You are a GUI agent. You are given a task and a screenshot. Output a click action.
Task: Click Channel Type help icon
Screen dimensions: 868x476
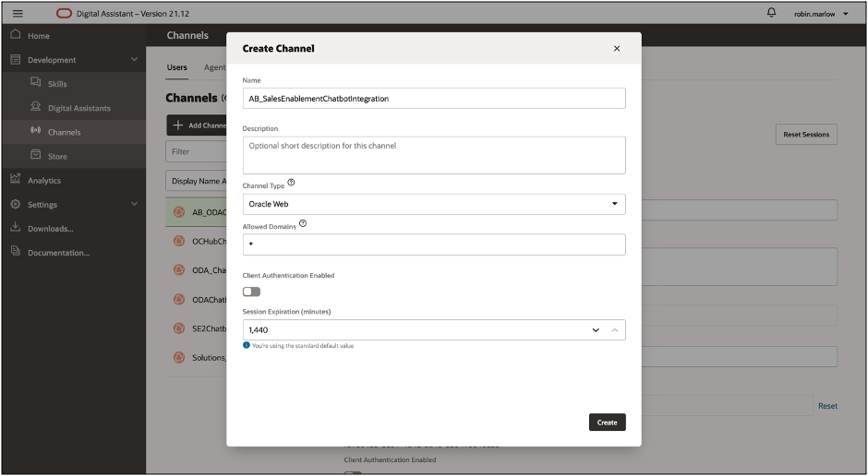click(x=291, y=183)
